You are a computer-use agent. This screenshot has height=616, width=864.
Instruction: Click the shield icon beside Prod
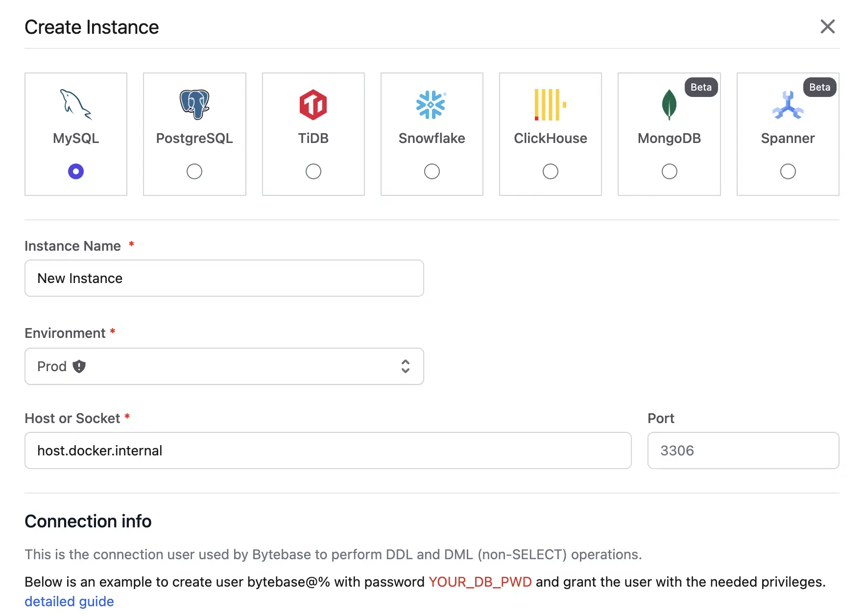coord(79,366)
